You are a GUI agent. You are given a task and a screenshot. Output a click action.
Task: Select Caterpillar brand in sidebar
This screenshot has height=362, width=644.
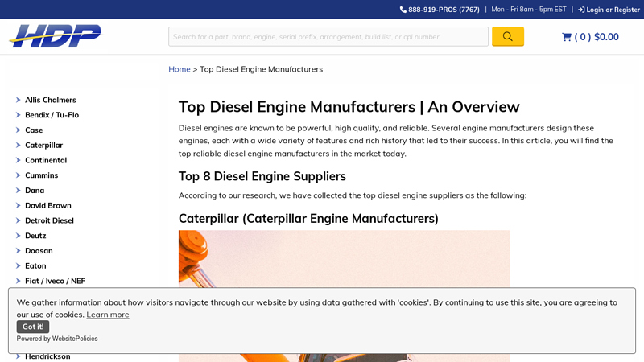(44, 146)
